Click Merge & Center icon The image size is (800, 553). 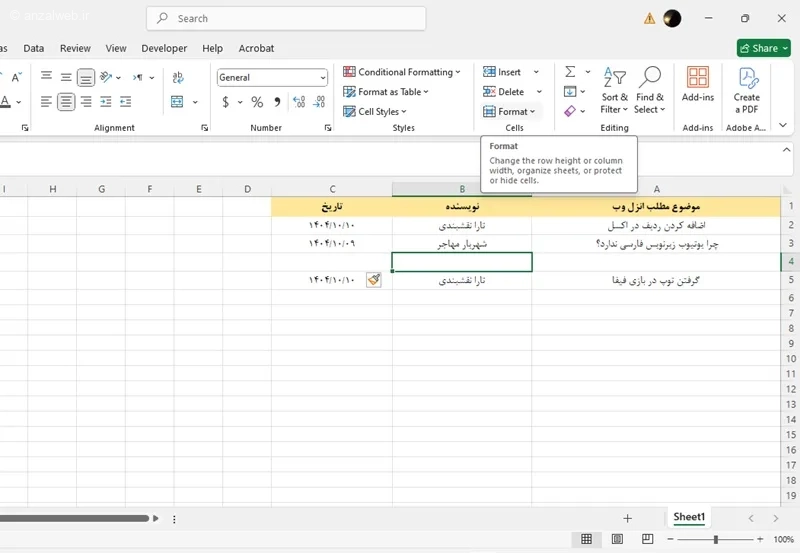177,102
